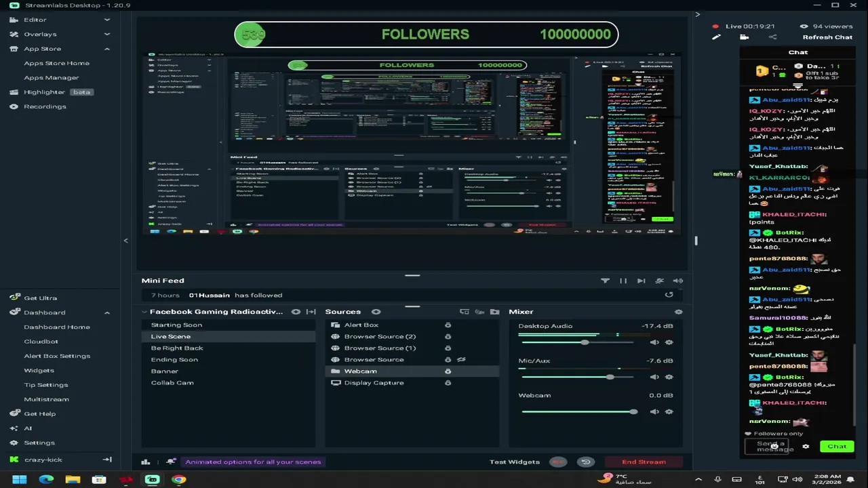This screenshot has height=488, width=868.
Task: Open the AI sidebar icon
Action: pyautogui.click(x=14, y=428)
